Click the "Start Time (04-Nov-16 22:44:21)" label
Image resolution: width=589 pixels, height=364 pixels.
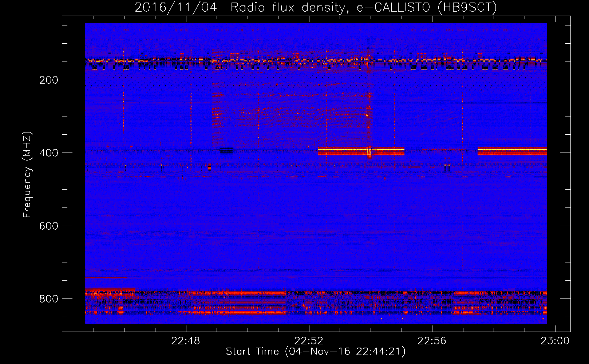pyautogui.click(x=316, y=352)
